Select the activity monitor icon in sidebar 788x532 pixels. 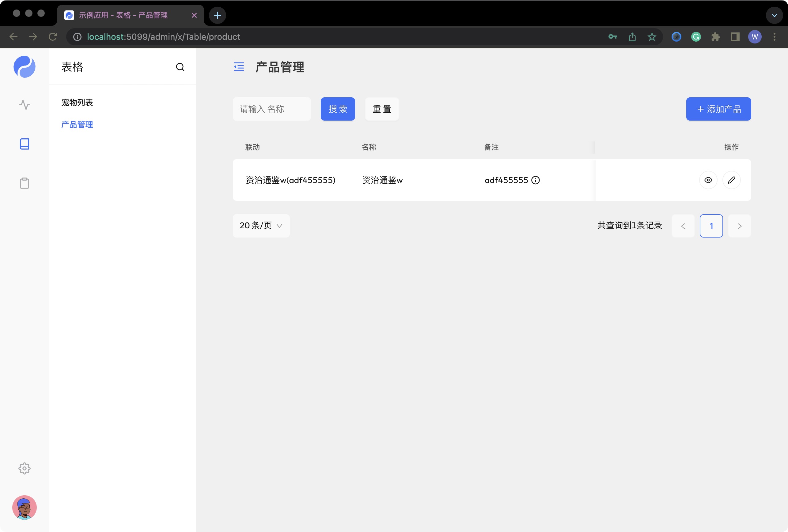pos(24,105)
